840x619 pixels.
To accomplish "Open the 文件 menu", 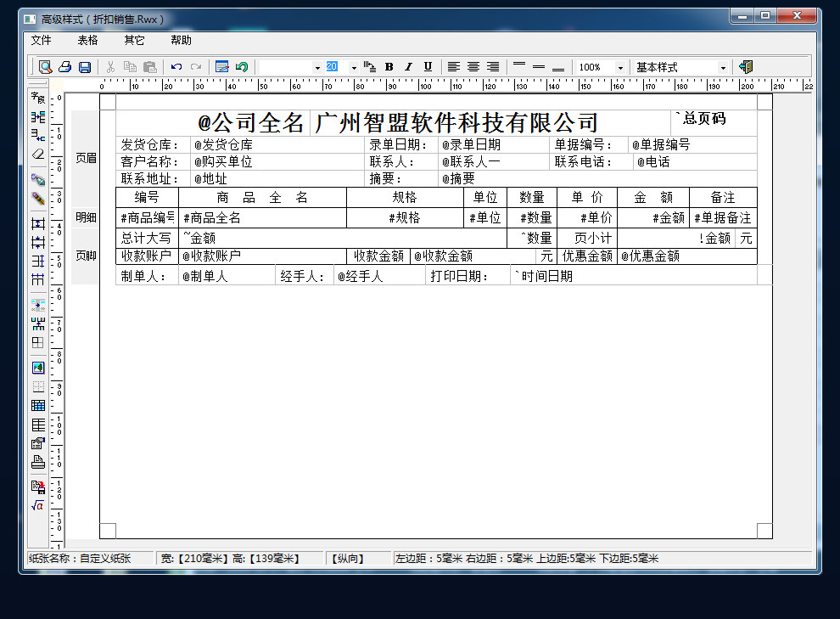I will point(41,40).
